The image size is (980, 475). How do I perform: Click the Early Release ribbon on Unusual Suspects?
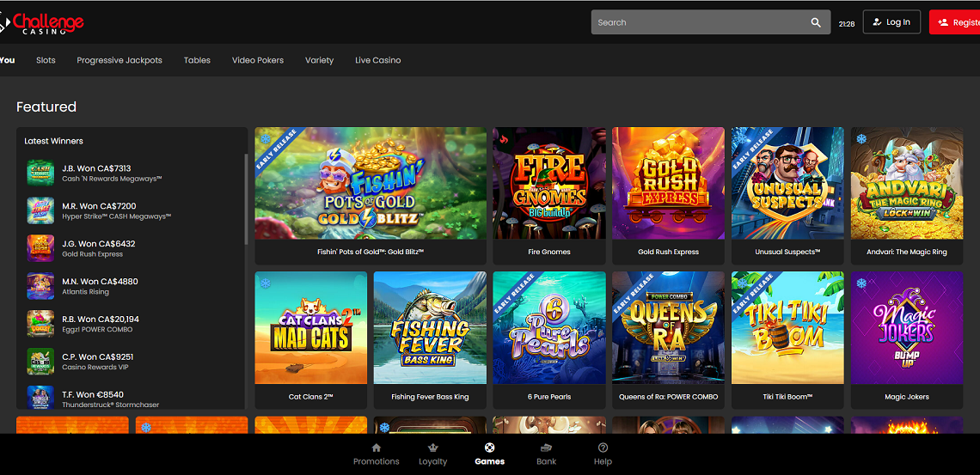click(x=753, y=149)
